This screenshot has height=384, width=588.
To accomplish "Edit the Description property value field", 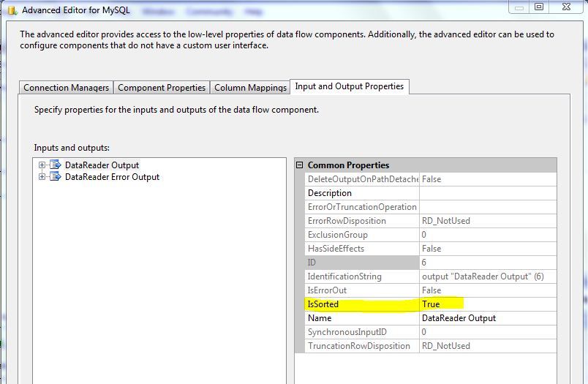I will [488, 193].
